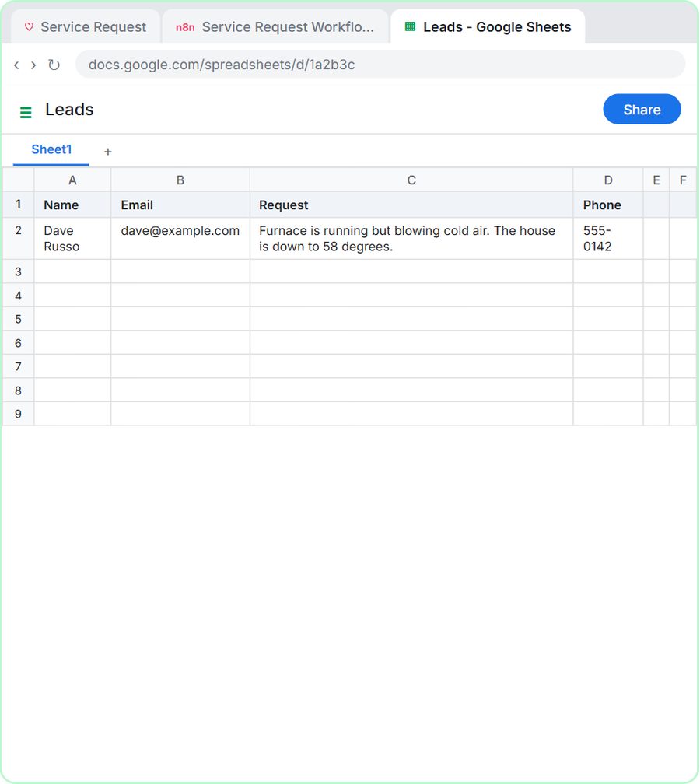Click the browser forward arrow

pyautogui.click(x=33, y=65)
